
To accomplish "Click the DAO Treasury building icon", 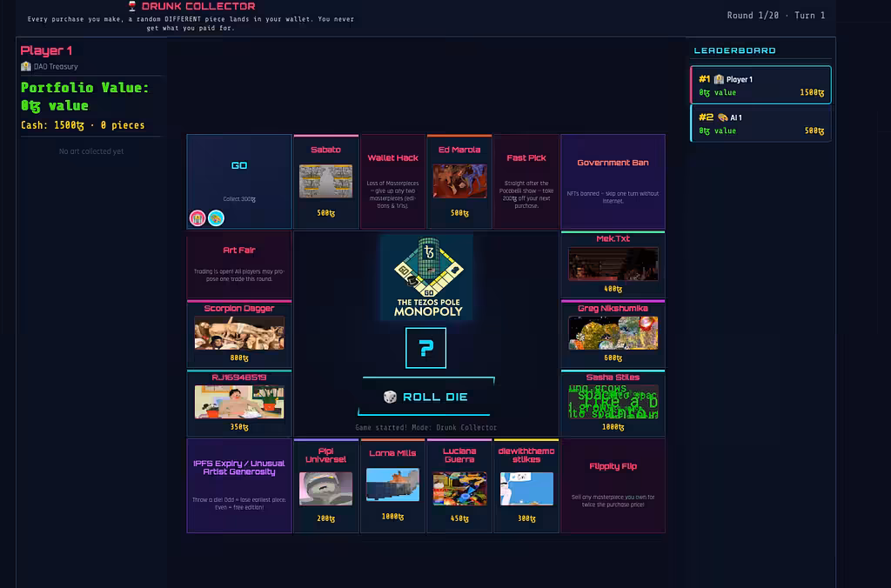I will click(x=25, y=66).
